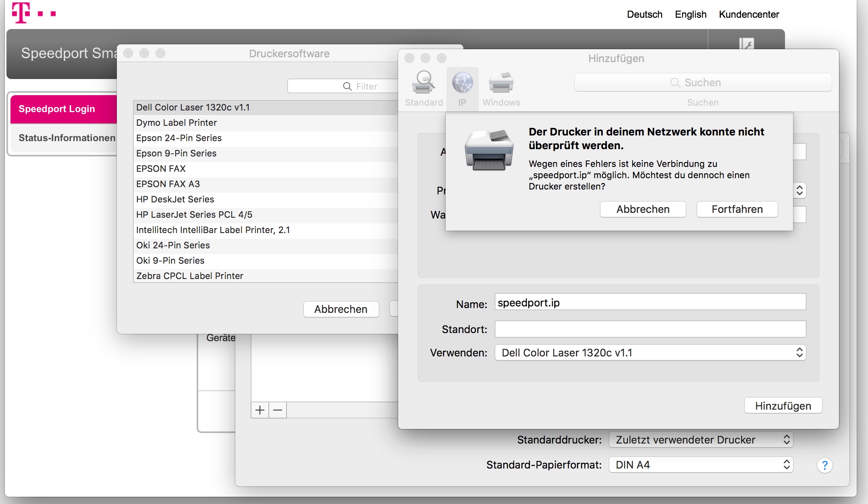
Task: Click Abbrechen in the Druckersoftware window
Action: (x=341, y=309)
